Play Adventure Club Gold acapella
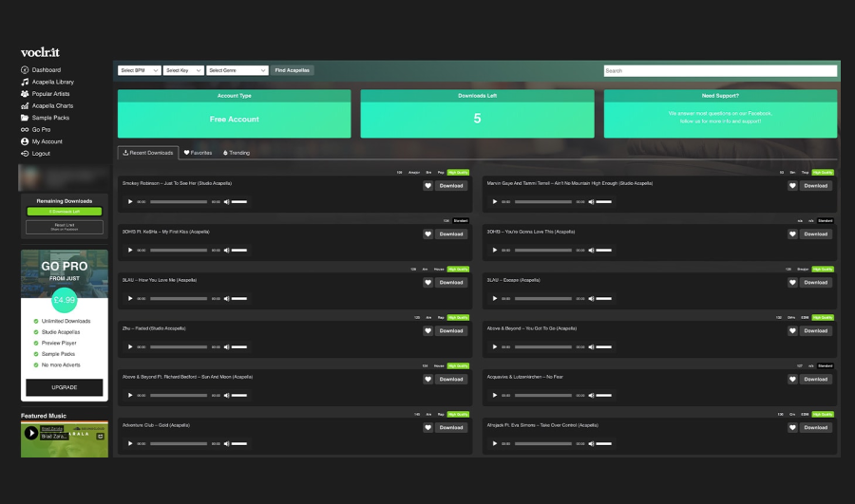855x504 pixels. click(130, 443)
